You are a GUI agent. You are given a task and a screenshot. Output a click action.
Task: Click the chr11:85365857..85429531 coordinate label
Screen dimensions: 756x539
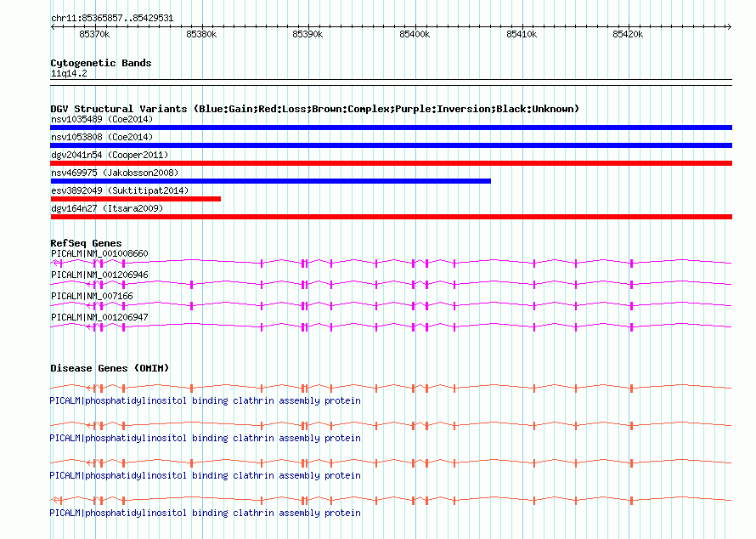click(112, 19)
